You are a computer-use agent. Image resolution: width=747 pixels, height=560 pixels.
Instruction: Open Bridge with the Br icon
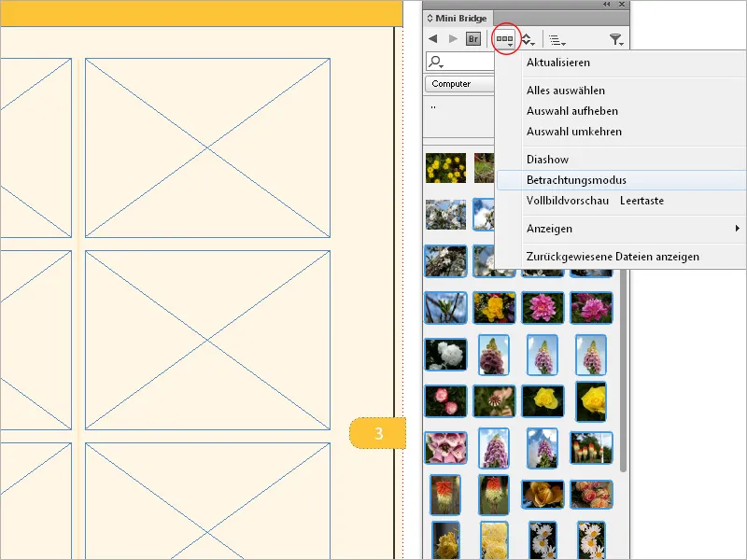coord(473,39)
